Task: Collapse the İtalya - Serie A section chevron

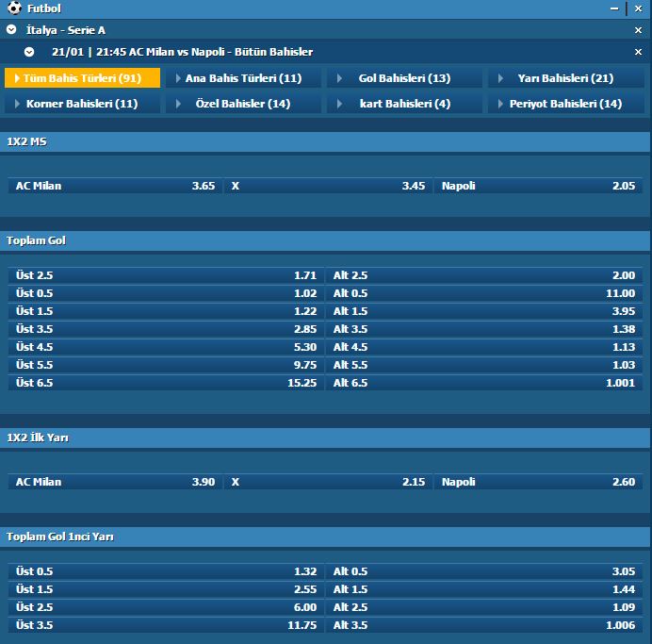Action: pyautogui.click(x=11, y=29)
